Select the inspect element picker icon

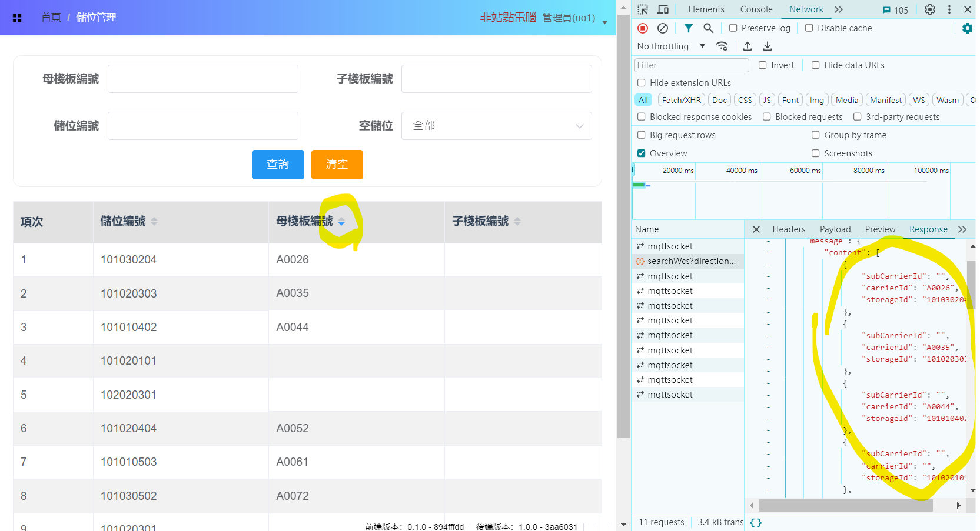[643, 9]
